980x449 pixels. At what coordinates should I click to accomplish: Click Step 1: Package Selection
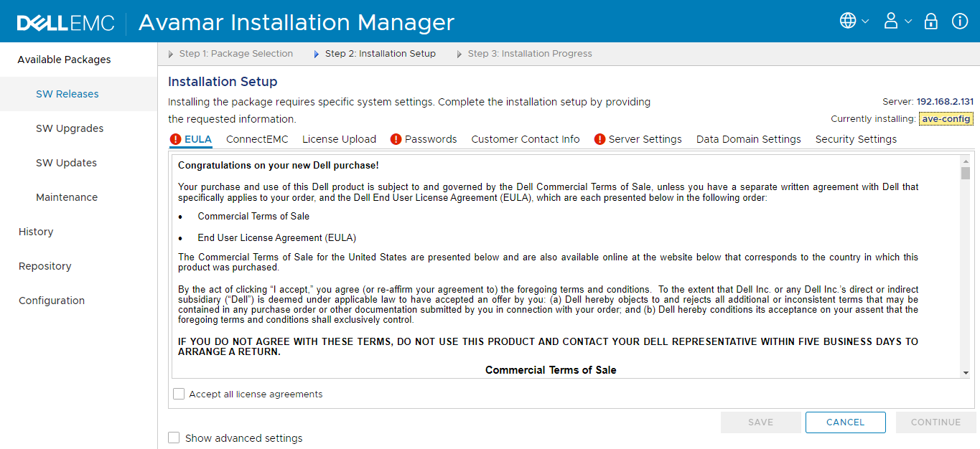click(236, 54)
